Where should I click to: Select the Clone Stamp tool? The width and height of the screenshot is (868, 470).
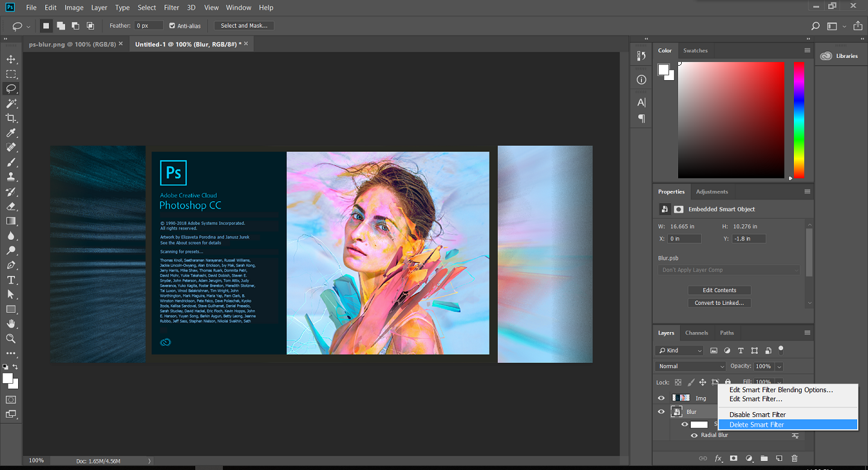point(11,177)
